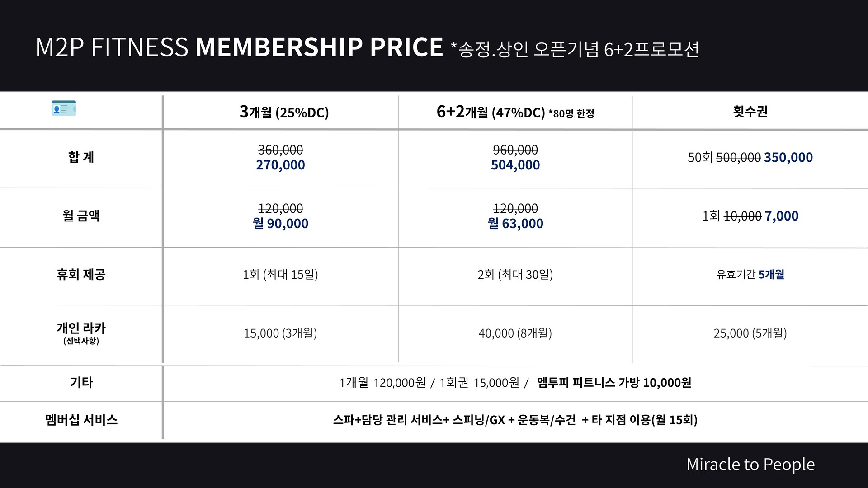Select the 기타 row label
Screen dimensions: 868x488
pyautogui.click(x=81, y=382)
